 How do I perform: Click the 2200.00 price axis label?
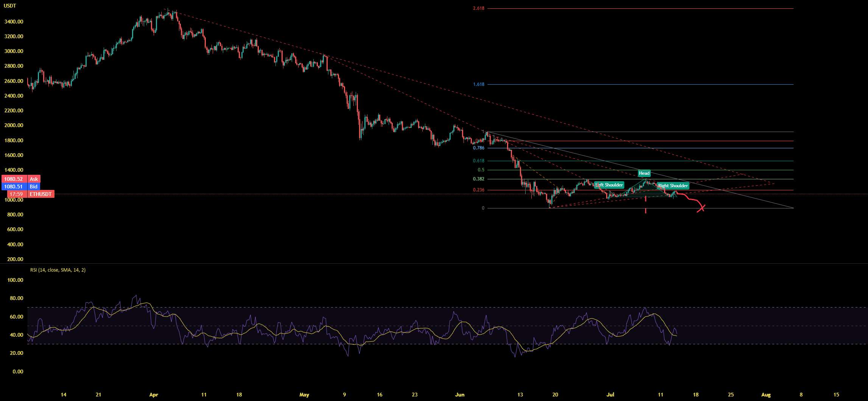[14, 111]
